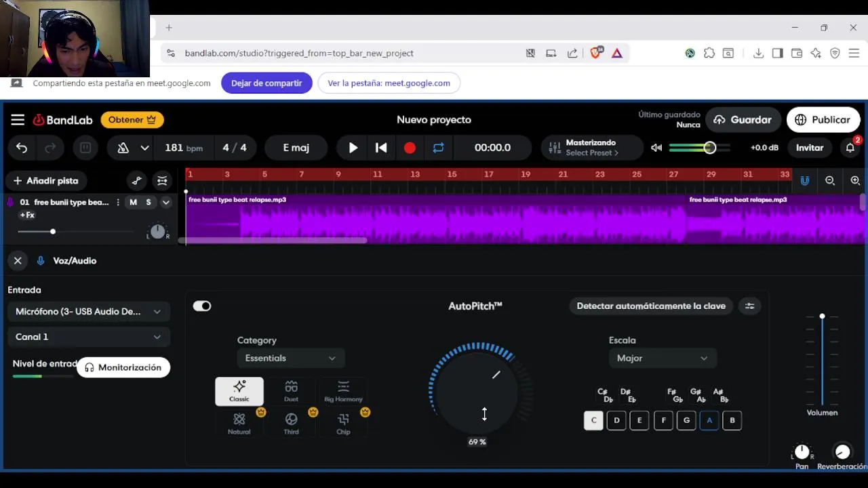Toggle the AutoPitch on/off switch
Screen dimensions: 868x488
click(x=202, y=306)
